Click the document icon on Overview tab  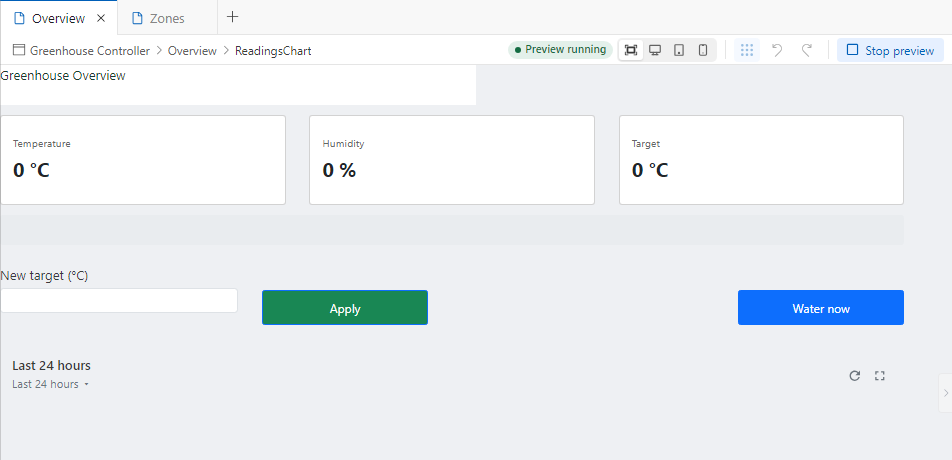point(19,18)
